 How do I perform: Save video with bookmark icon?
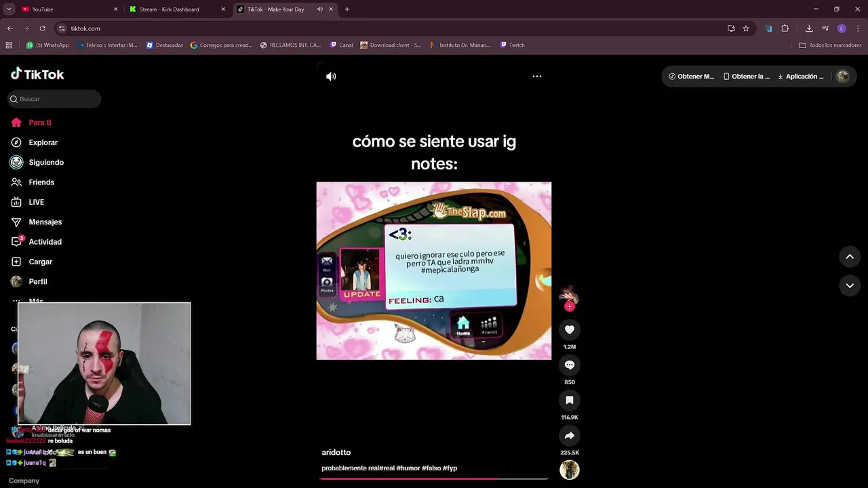570,400
